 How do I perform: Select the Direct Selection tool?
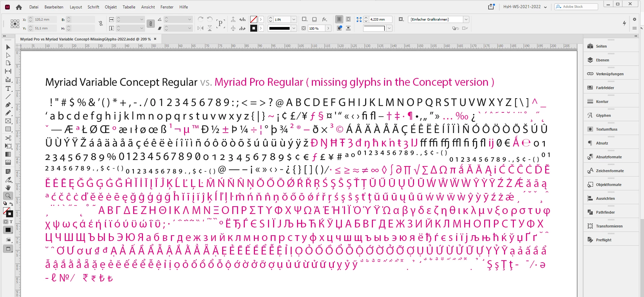coord(8,55)
